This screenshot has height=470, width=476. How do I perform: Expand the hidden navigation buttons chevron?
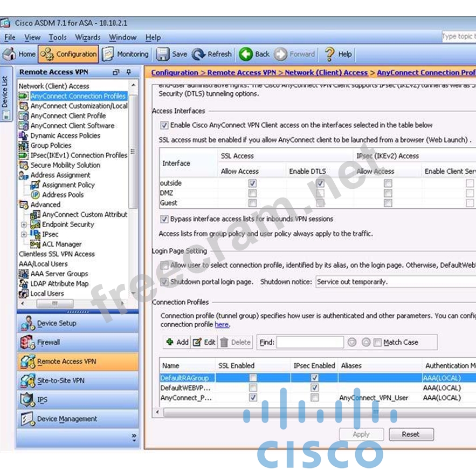(134, 438)
